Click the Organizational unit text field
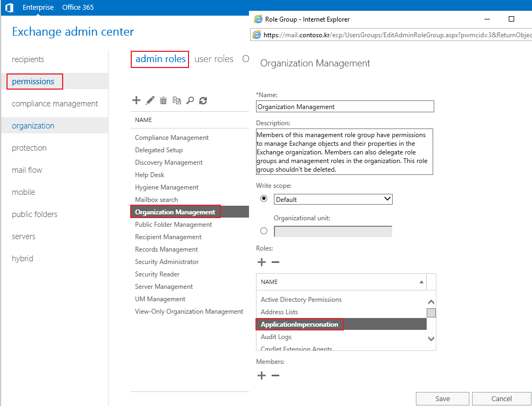The width and height of the screenshot is (532, 406). [333, 231]
